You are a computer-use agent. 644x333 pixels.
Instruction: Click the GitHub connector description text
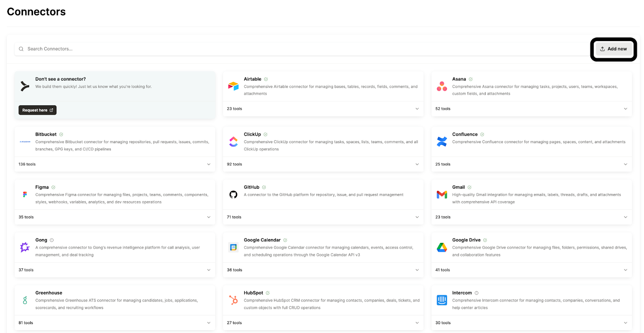(x=324, y=195)
